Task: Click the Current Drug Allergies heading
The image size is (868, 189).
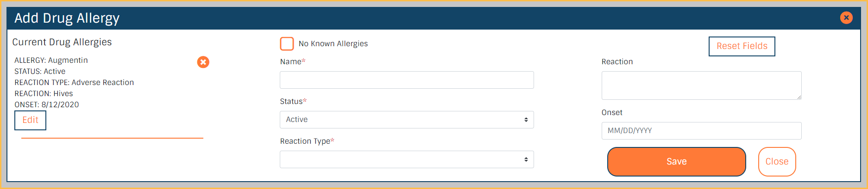Action: click(x=62, y=42)
